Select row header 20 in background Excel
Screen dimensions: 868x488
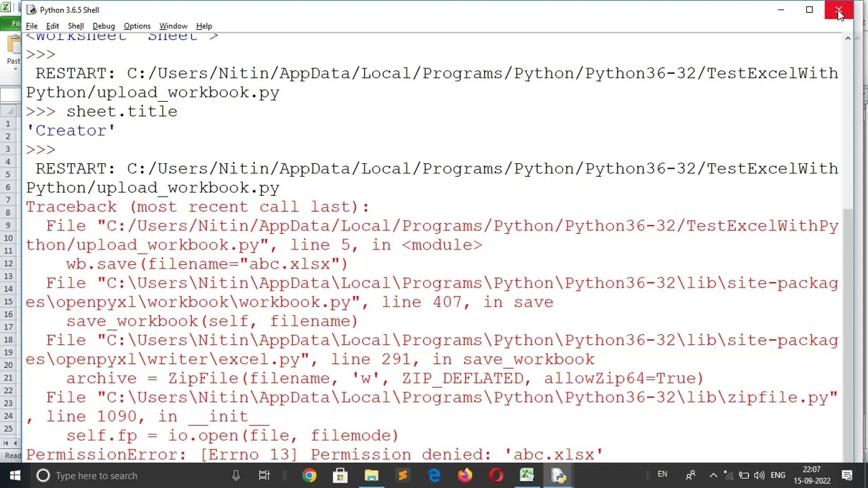(x=8, y=365)
